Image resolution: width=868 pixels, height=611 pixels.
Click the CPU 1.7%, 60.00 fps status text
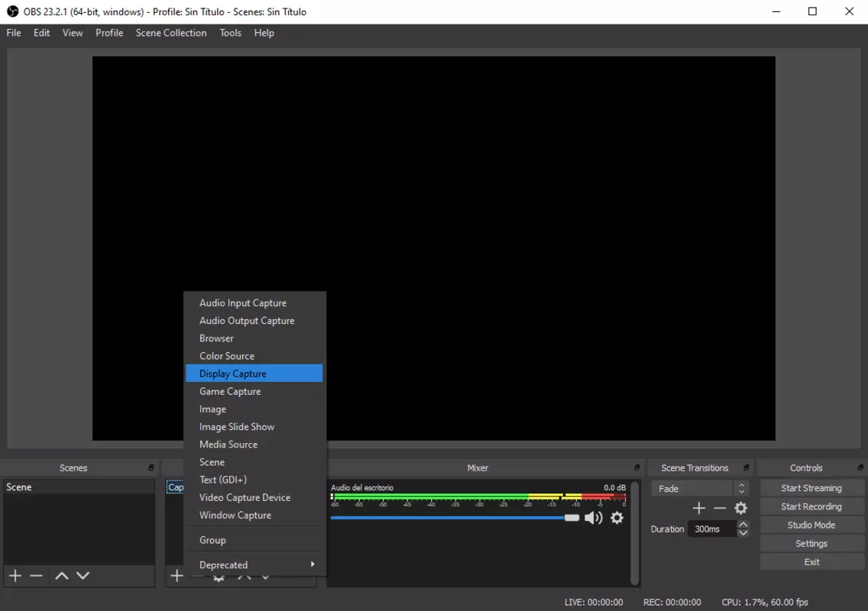tap(765, 602)
